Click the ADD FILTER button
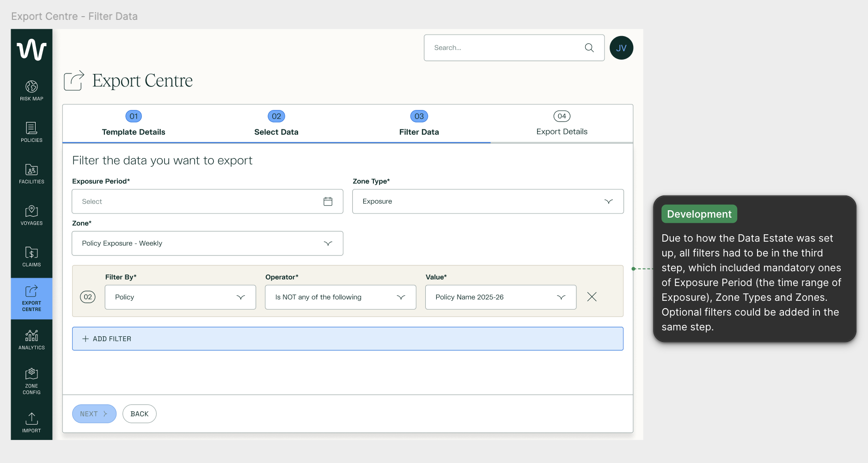Image resolution: width=868 pixels, height=463 pixels. tap(348, 339)
